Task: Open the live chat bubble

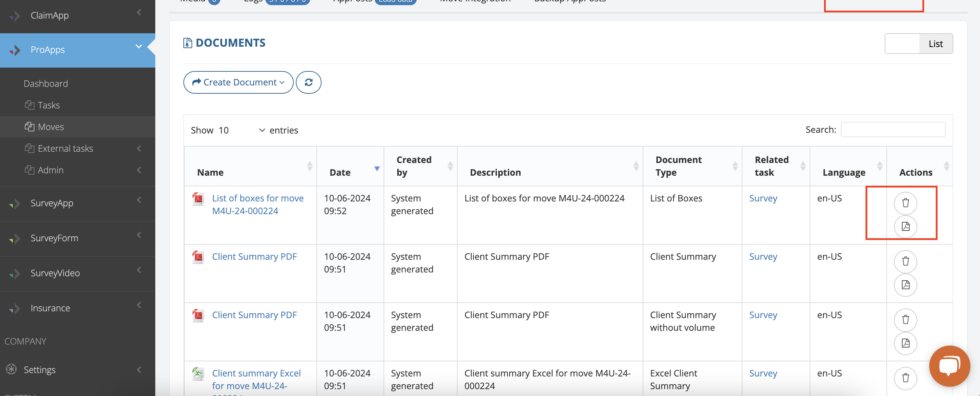Action: pyautogui.click(x=949, y=366)
